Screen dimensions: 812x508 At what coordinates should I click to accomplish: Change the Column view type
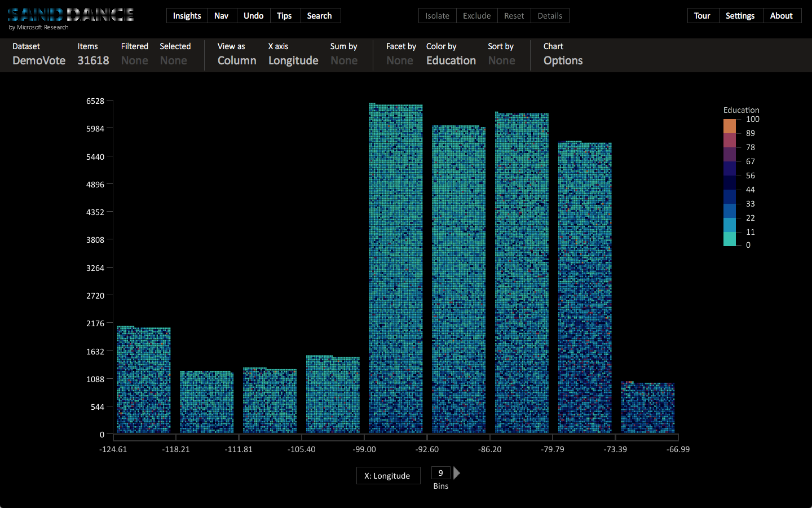(237, 60)
